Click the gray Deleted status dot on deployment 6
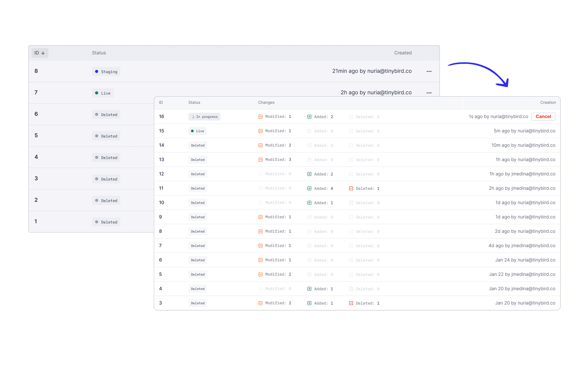The width and height of the screenshot is (588, 368). (96, 114)
